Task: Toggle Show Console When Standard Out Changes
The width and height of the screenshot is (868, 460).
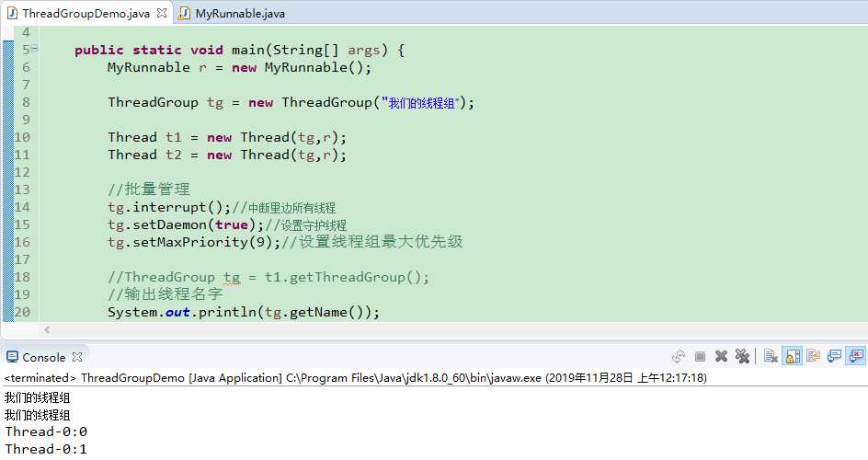Action: [834, 356]
